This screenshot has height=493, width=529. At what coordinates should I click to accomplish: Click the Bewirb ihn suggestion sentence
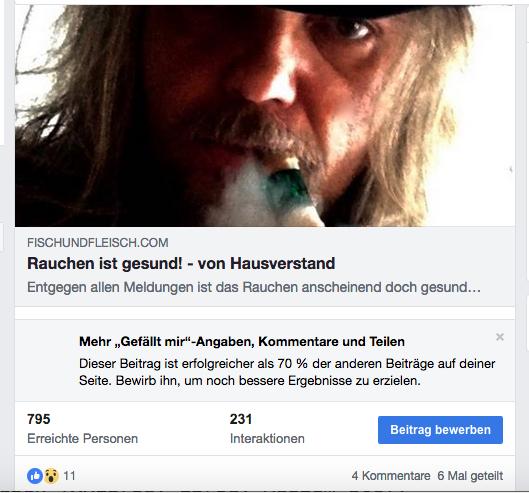tap(268, 381)
